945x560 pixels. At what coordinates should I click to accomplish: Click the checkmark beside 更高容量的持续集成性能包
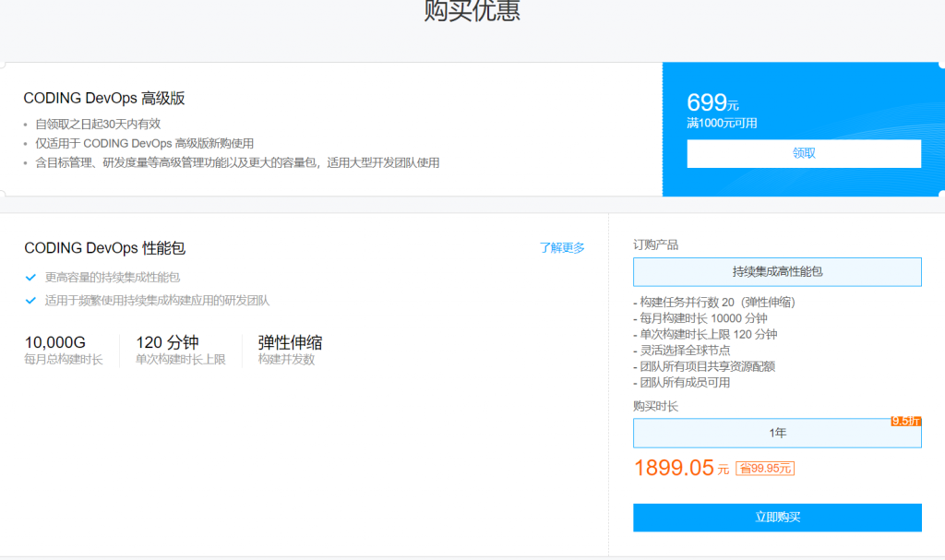point(30,278)
